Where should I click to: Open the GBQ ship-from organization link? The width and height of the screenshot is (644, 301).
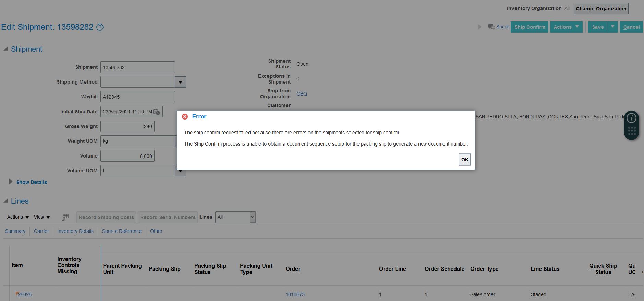pyautogui.click(x=302, y=94)
